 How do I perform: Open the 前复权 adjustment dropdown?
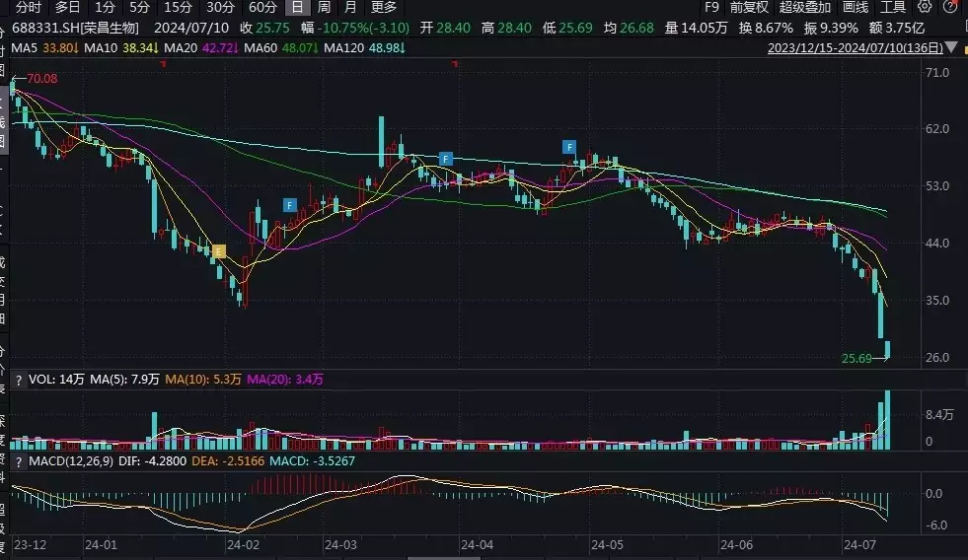tap(749, 8)
